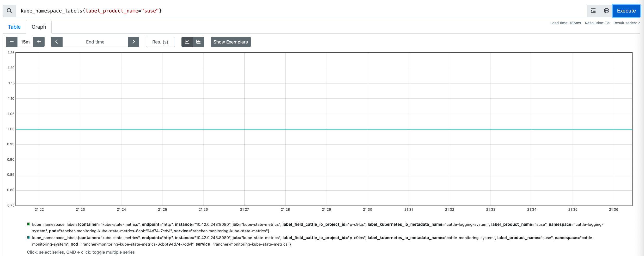
Task: Click the search magnifier icon
Action: (9, 11)
